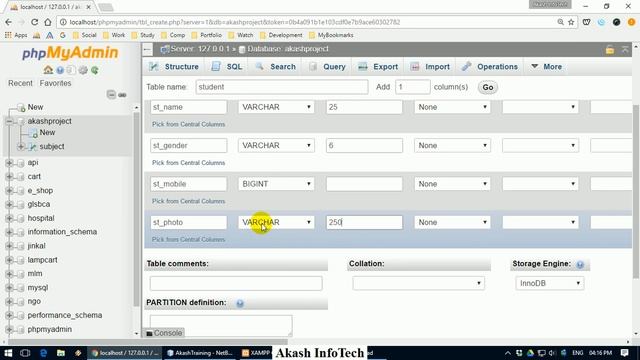Reload the browser page
640x360 pixels.
pos(34,22)
